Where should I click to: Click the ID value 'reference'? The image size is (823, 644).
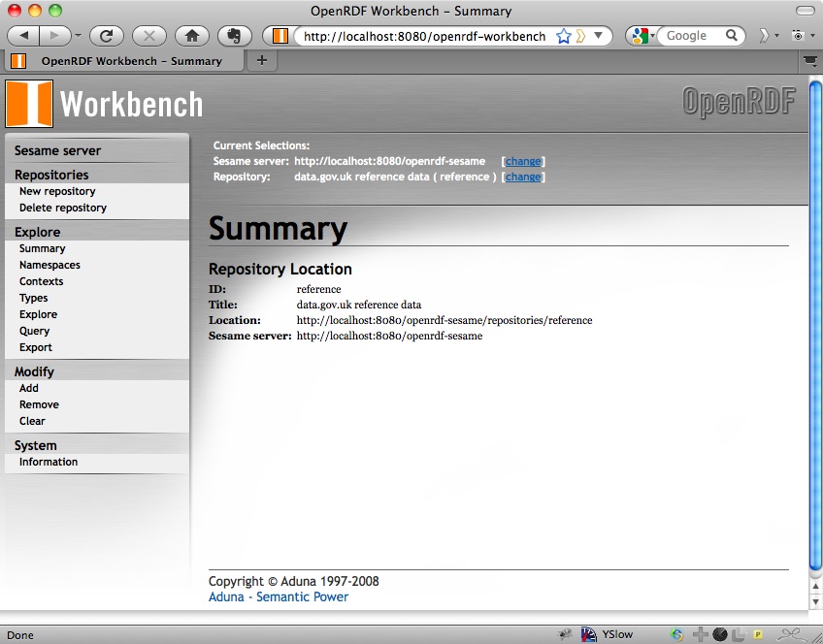(x=318, y=289)
